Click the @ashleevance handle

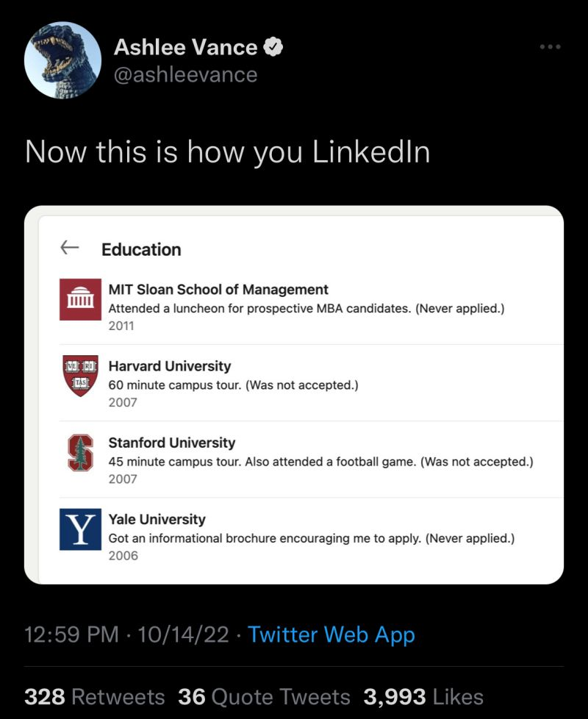point(185,74)
